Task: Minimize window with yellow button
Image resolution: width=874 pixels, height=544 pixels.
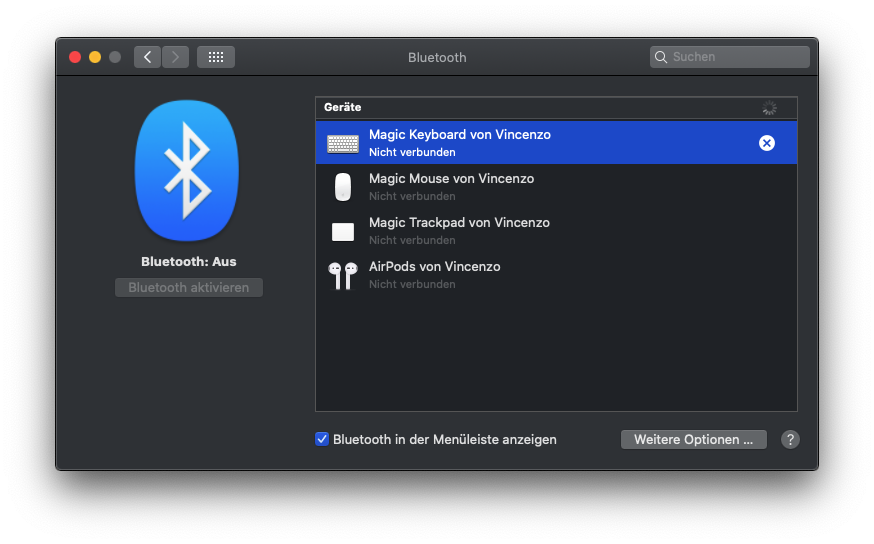Action: pos(95,57)
